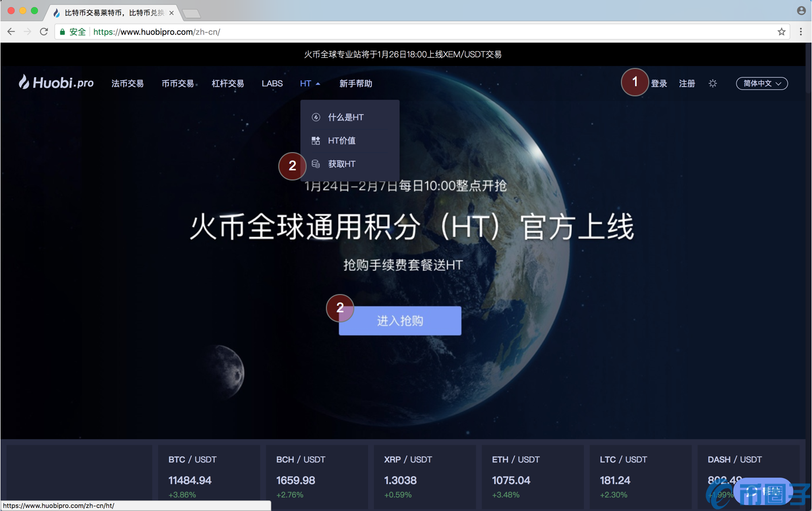812x511 pixels.
Task: Open the 简体中文 language dropdown
Action: pyautogui.click(x=762, y=83)
